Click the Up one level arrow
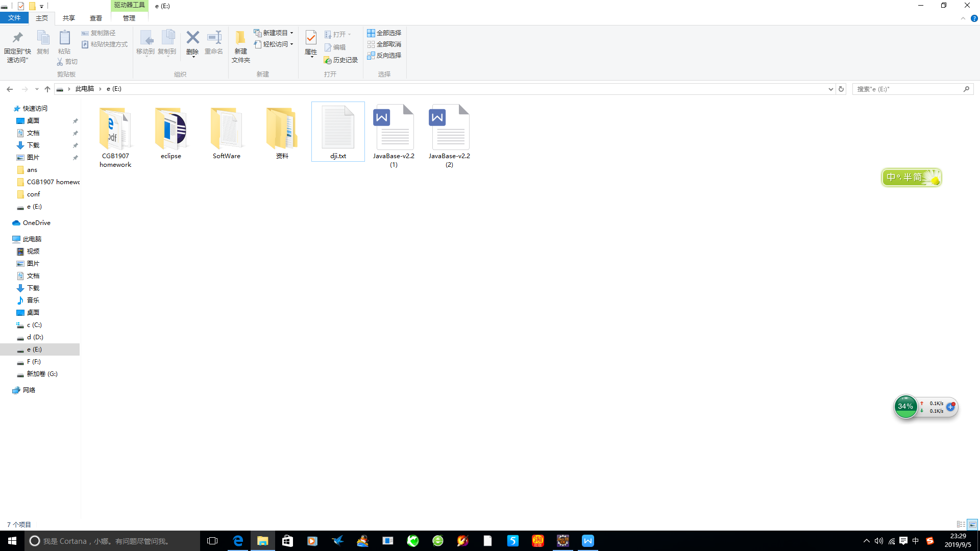The height and width of the screenshot is (551, 980). coord(47,89)
